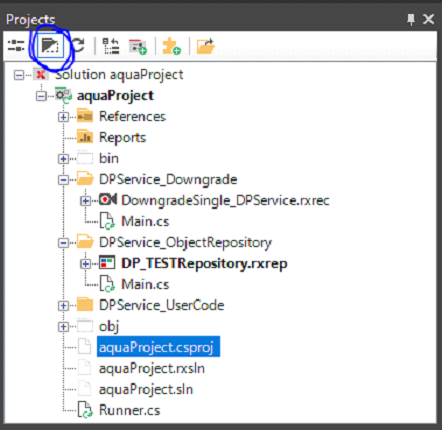Expand the bin folder

[x=63, y=159]
